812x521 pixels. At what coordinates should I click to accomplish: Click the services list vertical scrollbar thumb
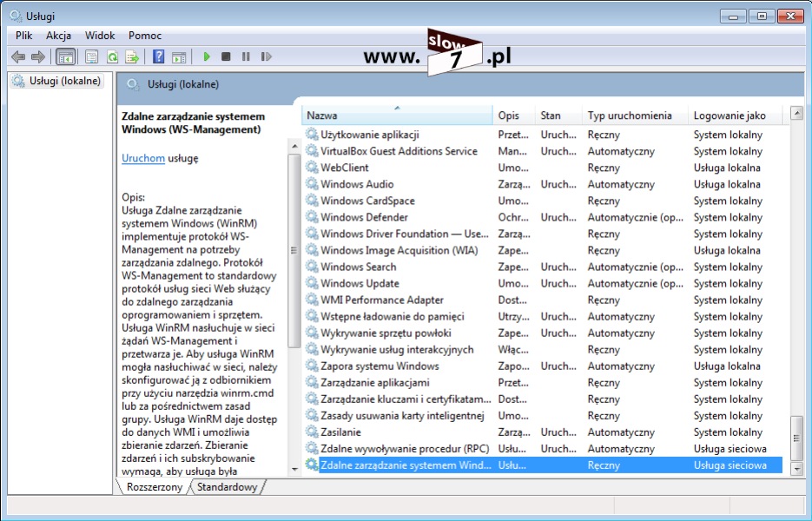[x=796, y=439]
